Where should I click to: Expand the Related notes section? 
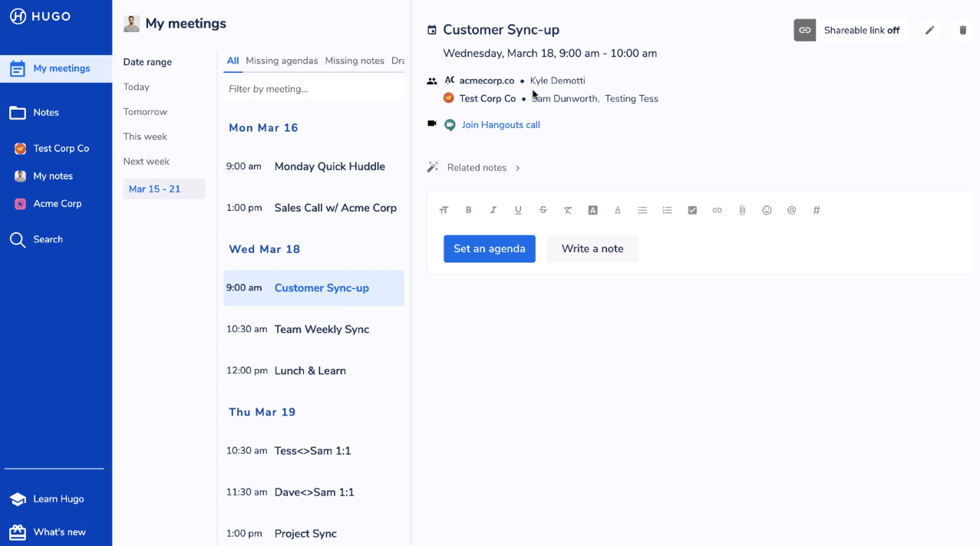(477, 167)
